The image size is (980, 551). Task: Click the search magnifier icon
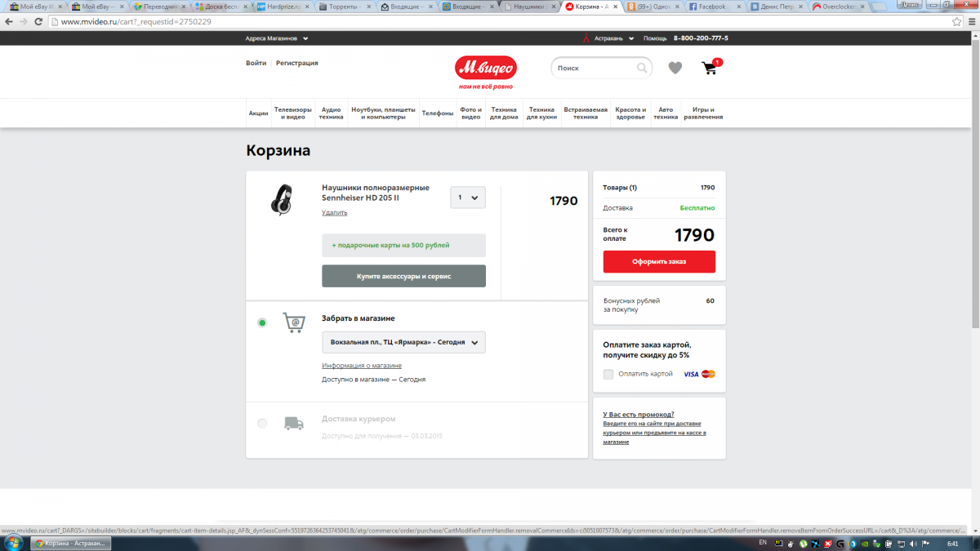click(643, 69)
